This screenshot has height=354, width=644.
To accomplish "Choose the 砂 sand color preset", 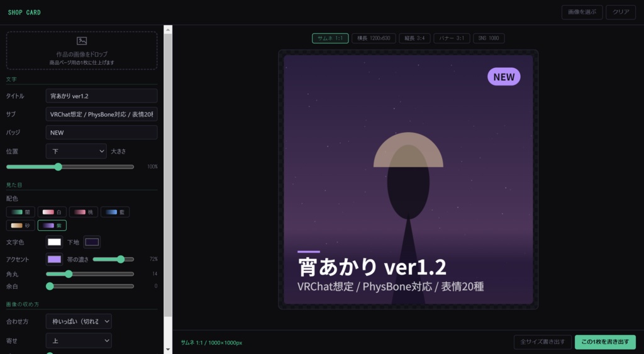I will click(21, 226).
